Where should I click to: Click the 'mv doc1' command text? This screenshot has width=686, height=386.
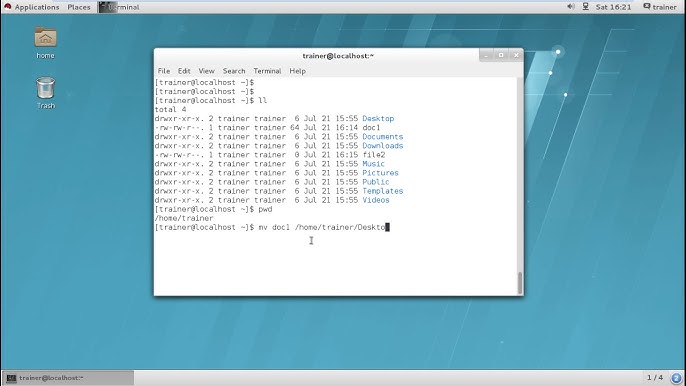[274, 228]
